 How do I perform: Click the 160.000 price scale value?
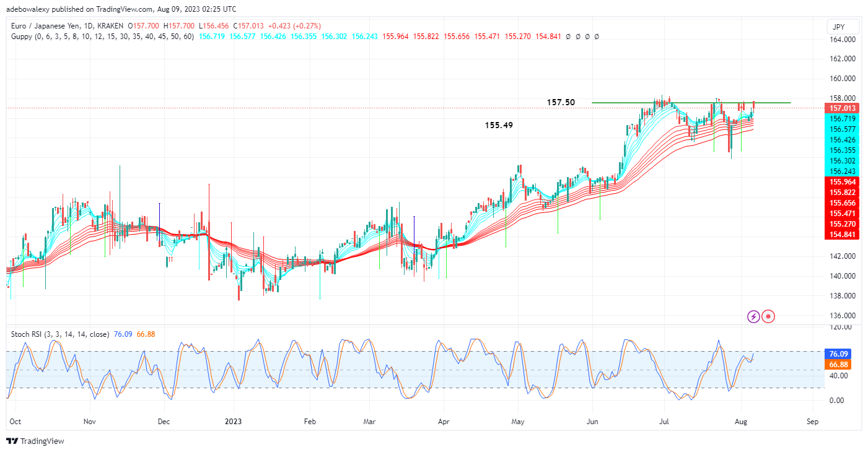point(843,79)
